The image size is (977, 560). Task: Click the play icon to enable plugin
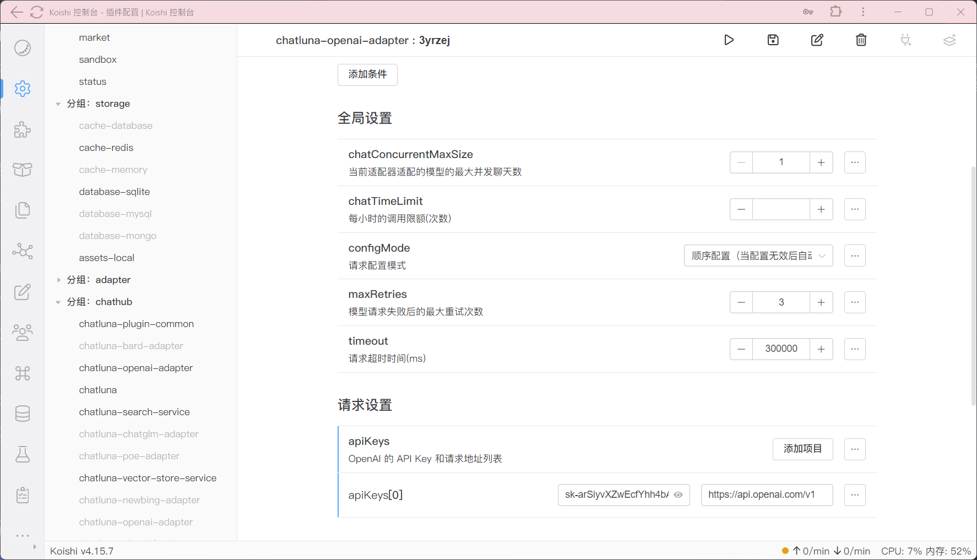pyautogui.click(x=729, y=40)
